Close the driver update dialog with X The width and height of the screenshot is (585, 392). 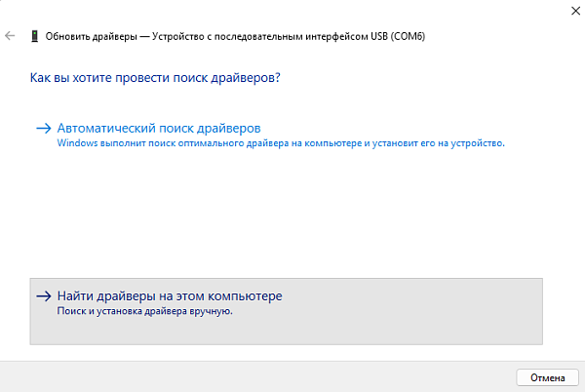point(575,11)
